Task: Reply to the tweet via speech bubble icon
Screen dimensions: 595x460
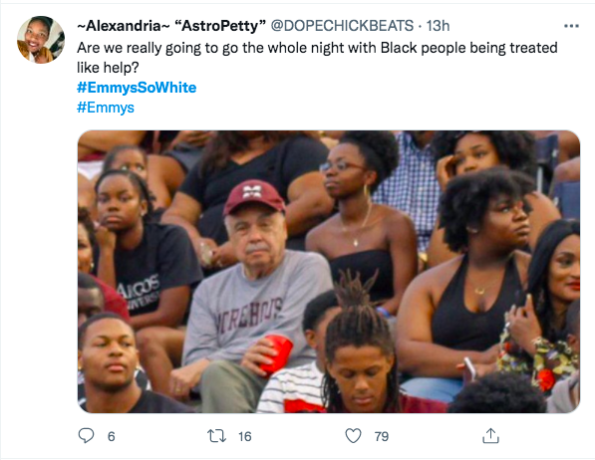Action: (86, 436)
